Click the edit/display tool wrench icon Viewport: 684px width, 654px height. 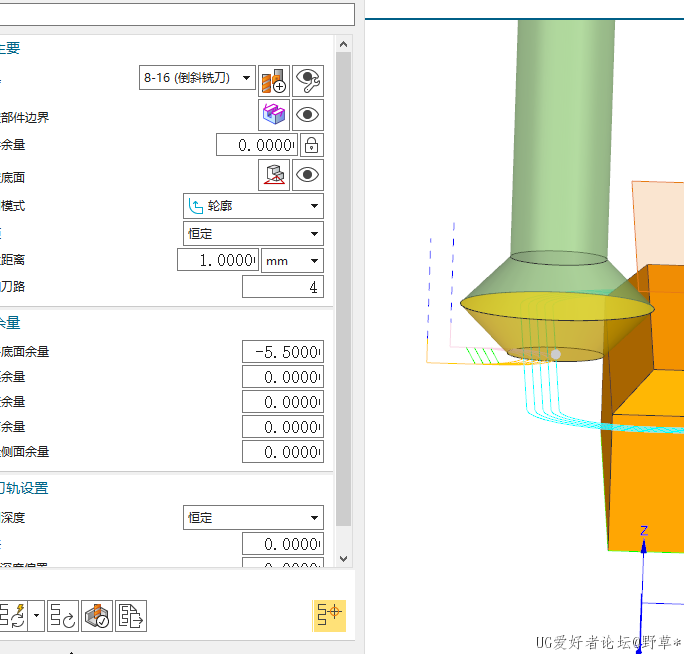point(308,81)
